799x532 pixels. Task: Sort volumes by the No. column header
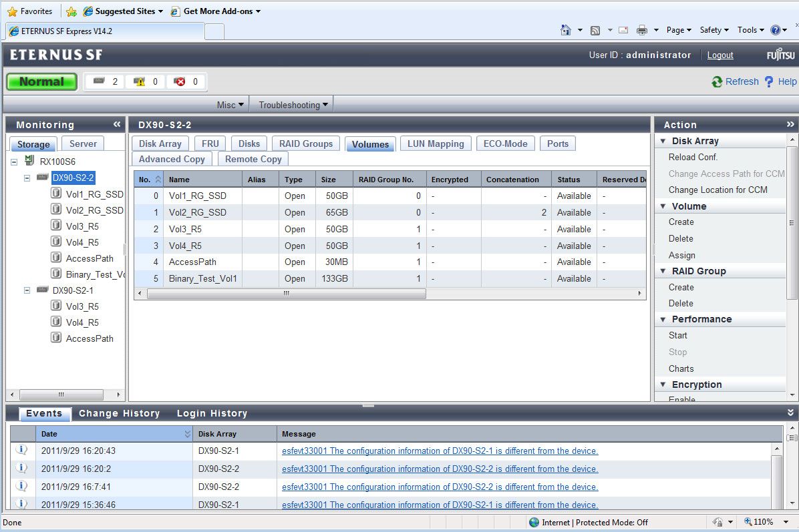point(149,179)
